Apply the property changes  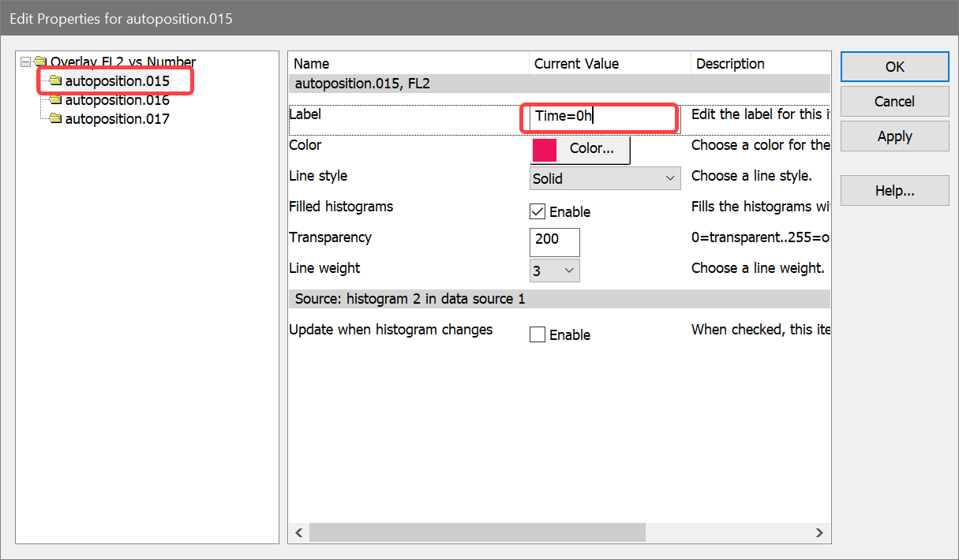(x=894, y=136)
